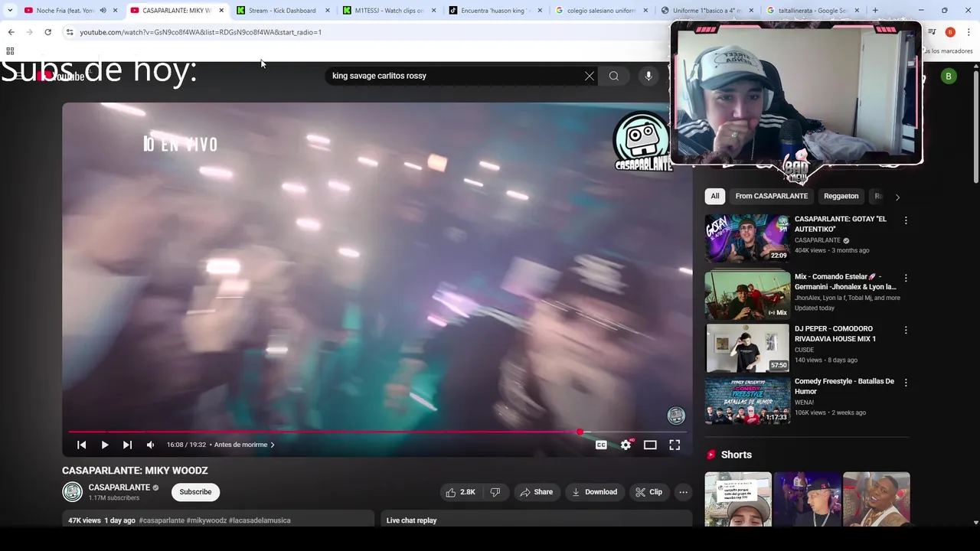Viewport: 980px width, 551px height.
Task: Open the CASAPARLANTE channel name link
Action: coord(119,487)
